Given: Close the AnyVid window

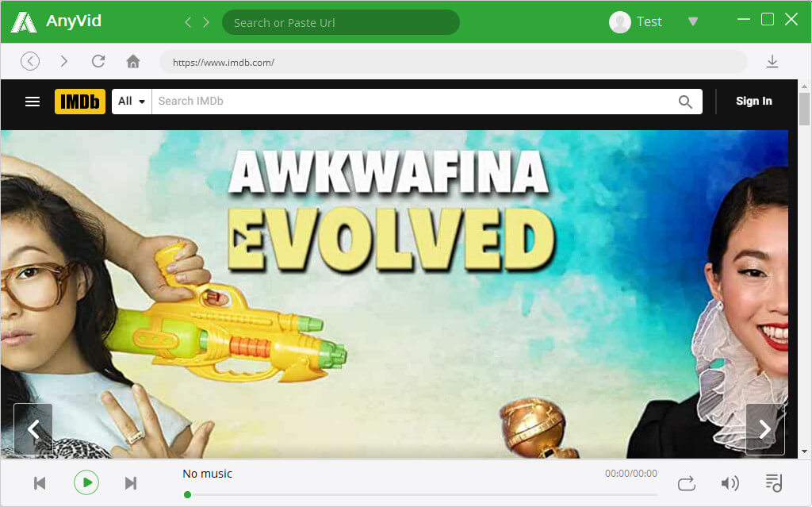Looking at the screenshot, I should click(x=791, y=19).
